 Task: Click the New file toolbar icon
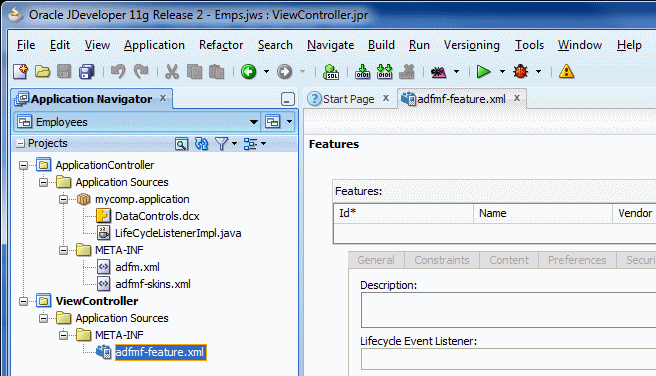20,72
